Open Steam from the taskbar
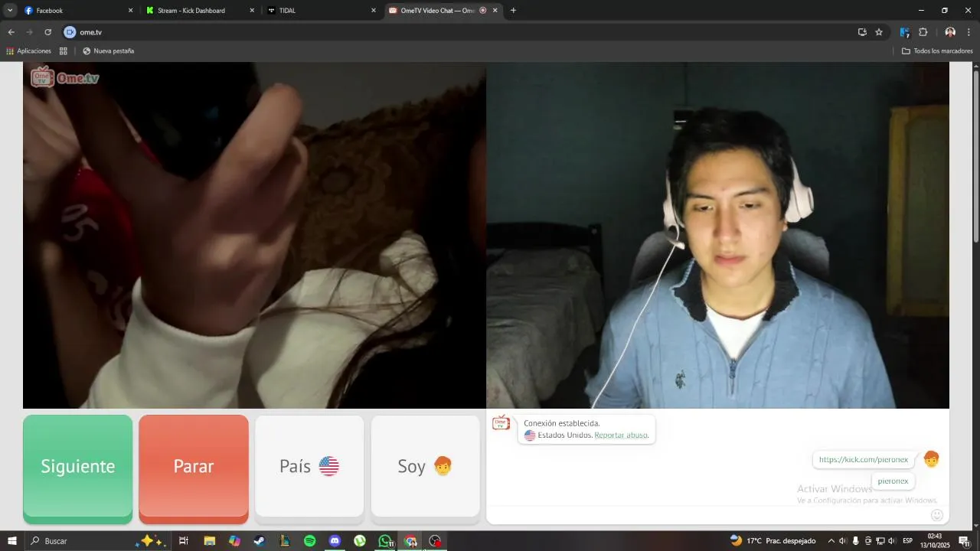The image size is (980, 551). pyautogui.click(x=260, y=541)
